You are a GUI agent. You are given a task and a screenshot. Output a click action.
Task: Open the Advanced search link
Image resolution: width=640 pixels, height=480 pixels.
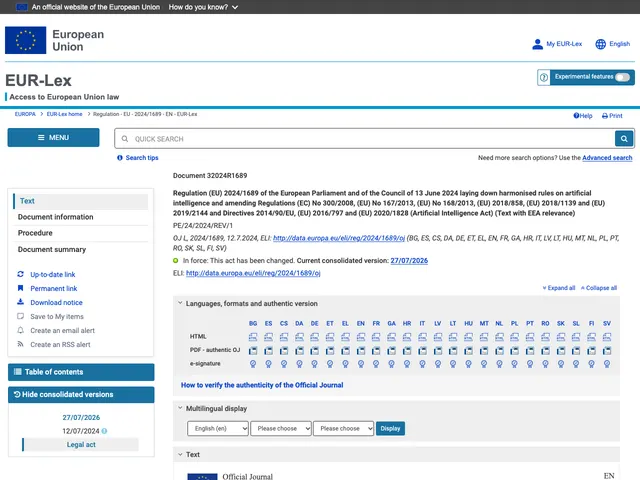click(x=607, y=158)
